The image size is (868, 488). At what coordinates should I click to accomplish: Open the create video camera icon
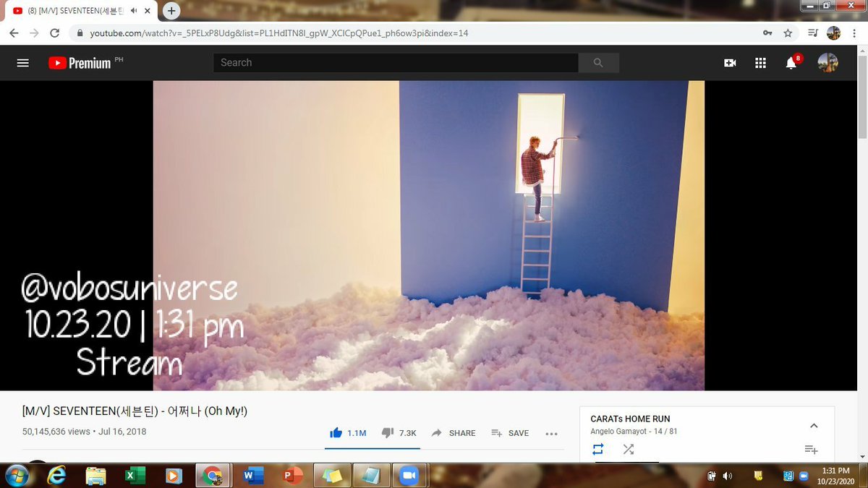pyautogui.click(x=730, y=63)
